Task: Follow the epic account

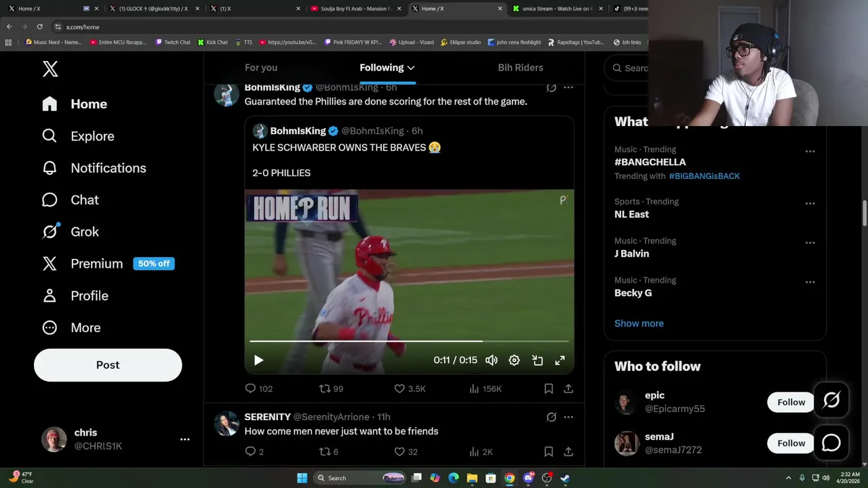Action: 791,402
